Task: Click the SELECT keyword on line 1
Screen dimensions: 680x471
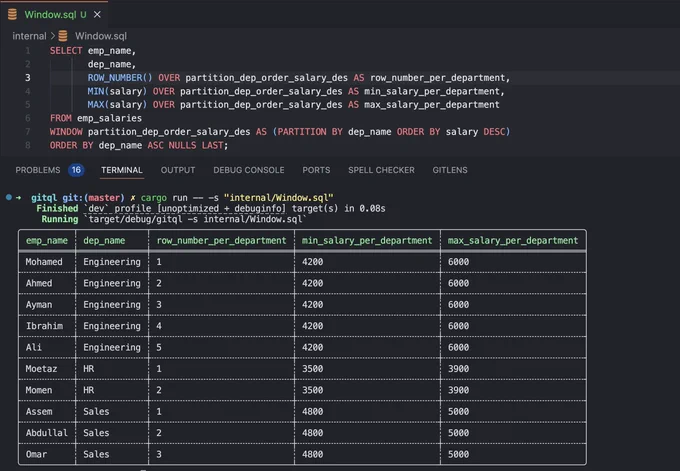Action: pos(66,51)
